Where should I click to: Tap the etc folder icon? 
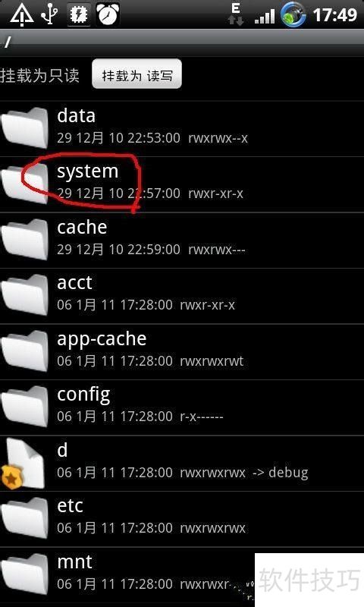25,517
